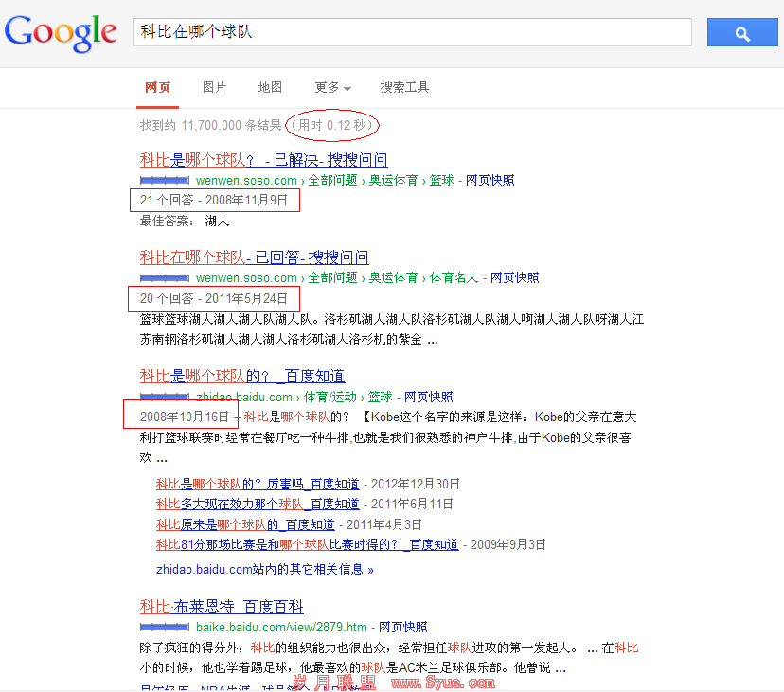This screenshot has width=784, height=692.
Task: Open 网页快照 for the 篮球 soso result
Action: [490, 180]
